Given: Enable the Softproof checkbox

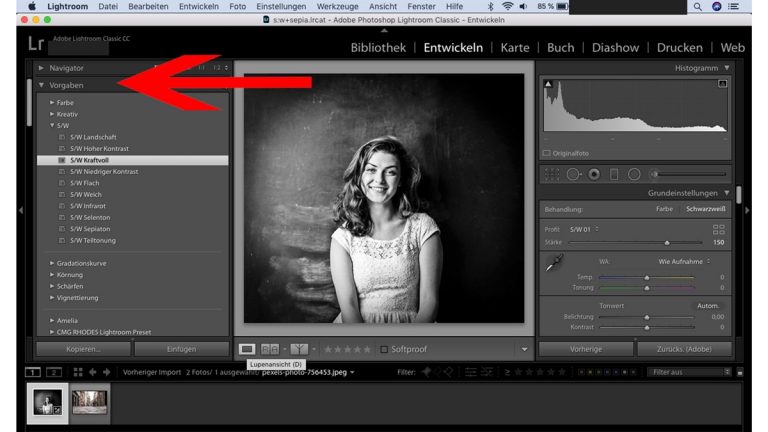Looking at the screenshot, I should click(384, 349).
